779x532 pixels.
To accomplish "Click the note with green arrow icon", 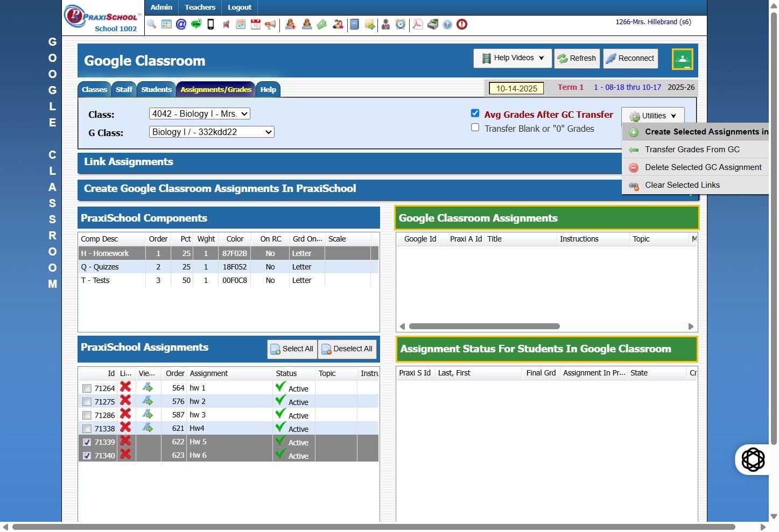I will tap(370, 24).
